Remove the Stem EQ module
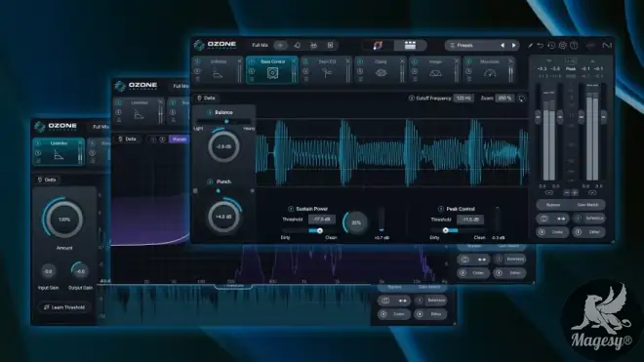Viewport: 644px width, 362px height. 348,61
